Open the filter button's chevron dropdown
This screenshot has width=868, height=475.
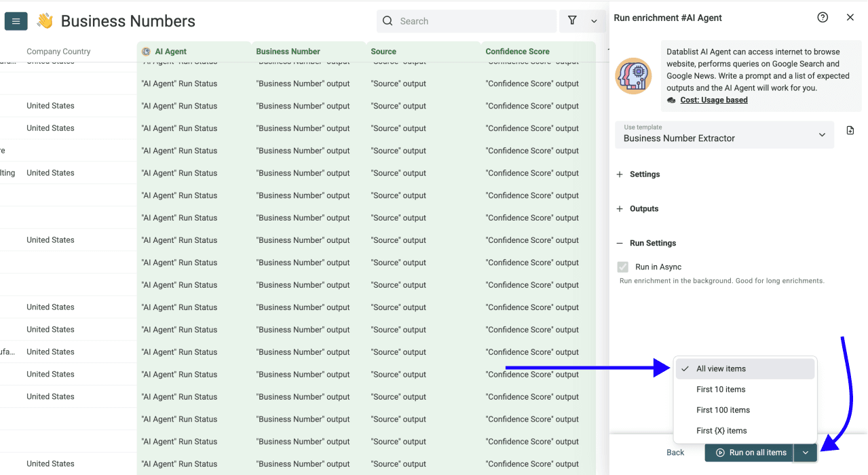pos(594,21)
